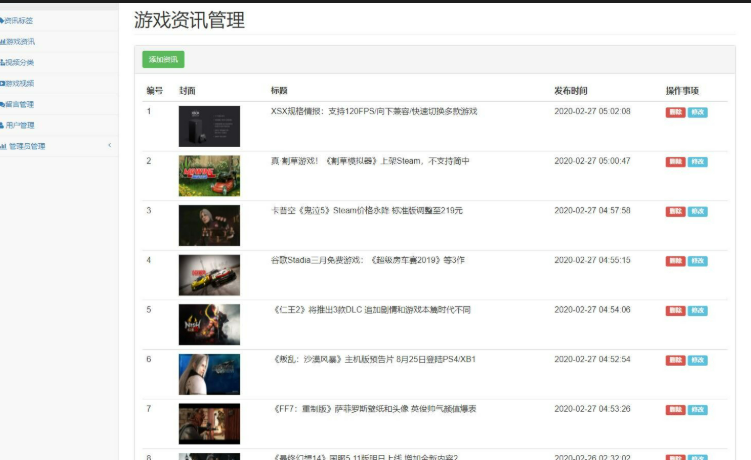751x460 pixels.
Task: Delete the 叛乱:沙漠风暴 news row
Action: coord(675,360)
